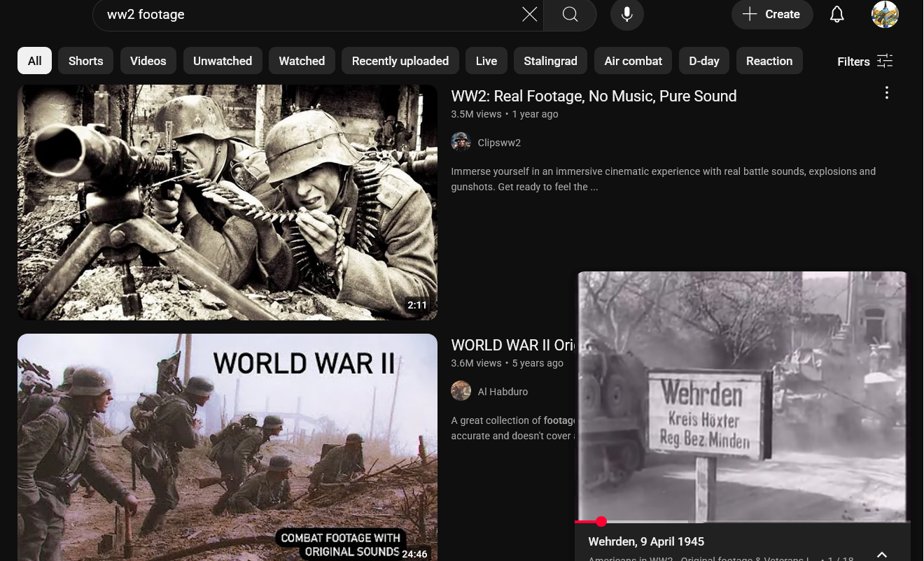Switch to the Stalingrad topic chip
Image resolution: width=924 pixels, height=561 pixels.
(x=550, y=62)
